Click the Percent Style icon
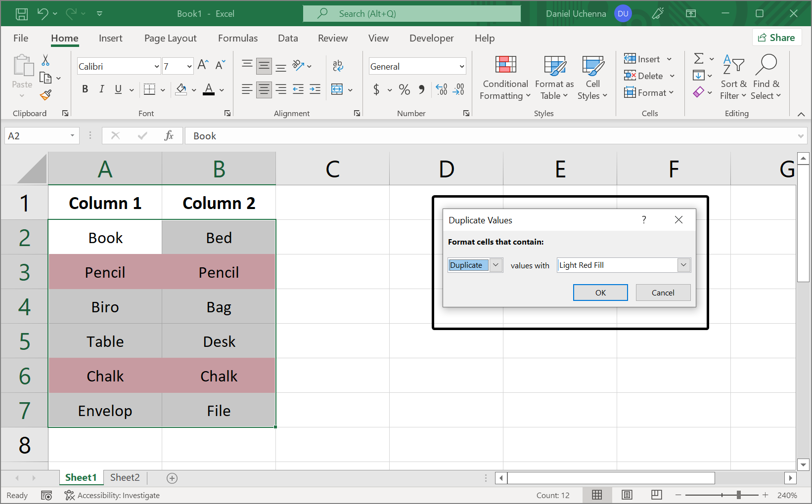Image resolution: width=812 pixels, height=504 pixels. tap(404, 89)
